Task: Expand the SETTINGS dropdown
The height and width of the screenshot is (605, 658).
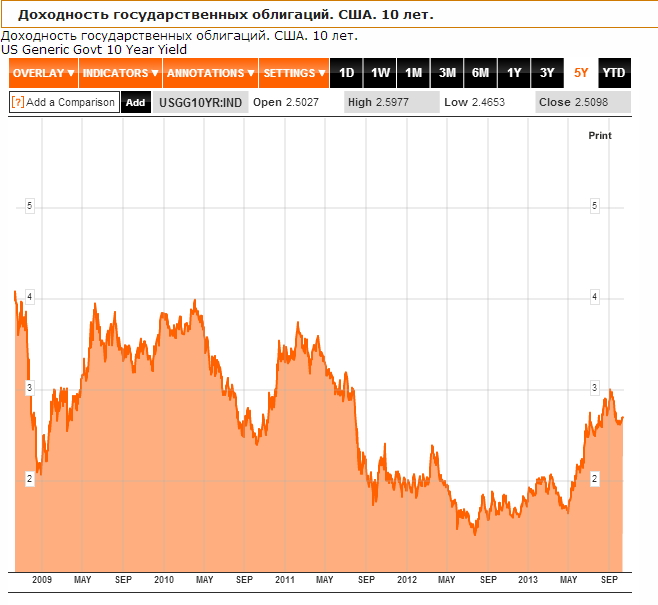Action: click(294, 73)
